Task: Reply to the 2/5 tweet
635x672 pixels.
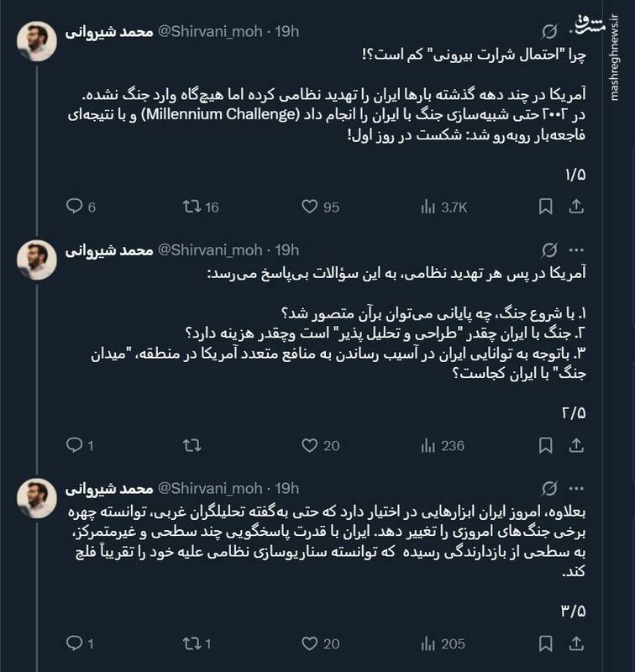Action: tap(74, 445)
